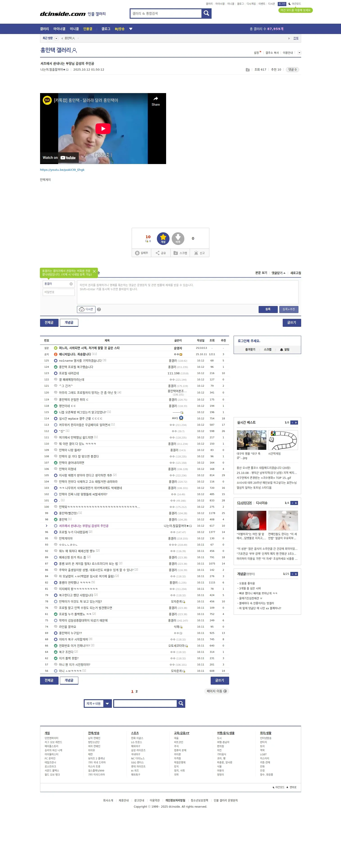The height and width of the screenshot is (868, 341).
Task: Click the 신고 report siren button
Action: coord(199,253)
